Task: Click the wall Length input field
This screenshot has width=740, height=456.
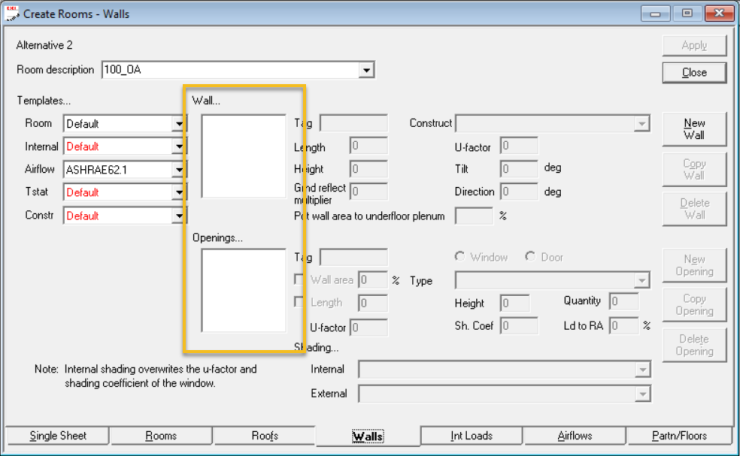Action: tap(369, 146)
